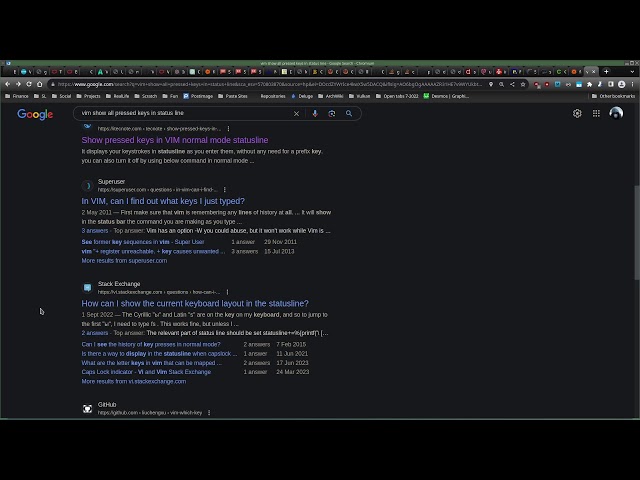Search by image with Google Lens

click(x=332, y=113)
